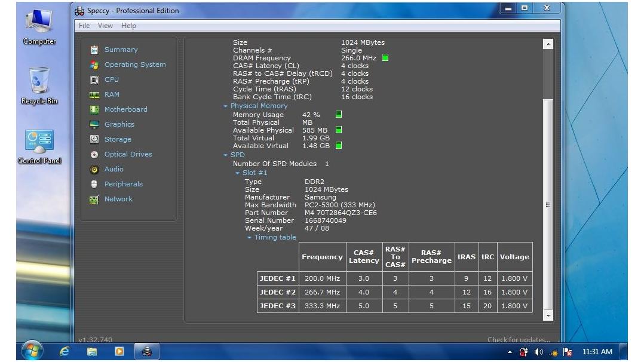Image resolution: width=644 pixels, height=362 pixels.
Task: Select the CPU chip icon in sidebar
Action: (x=94, y=79)
